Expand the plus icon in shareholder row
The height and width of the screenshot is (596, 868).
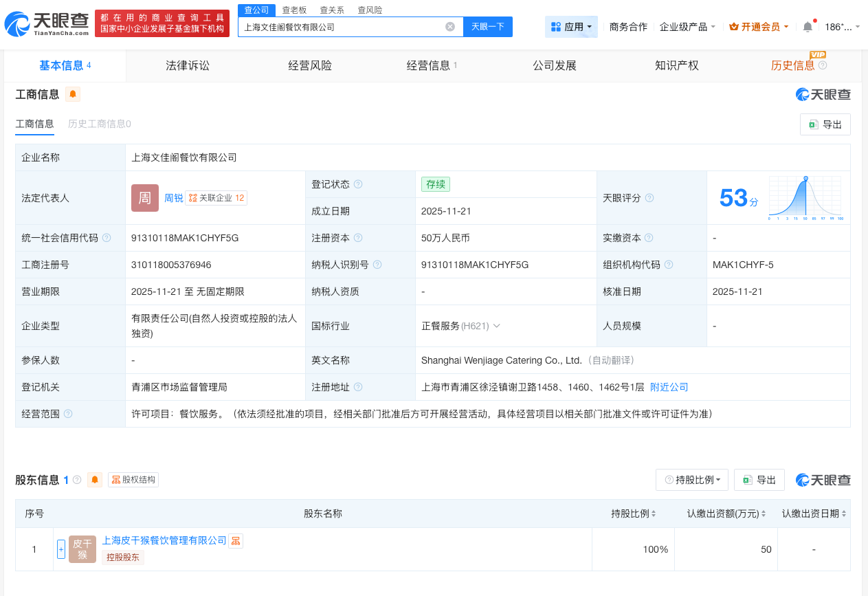pos(61,549)
